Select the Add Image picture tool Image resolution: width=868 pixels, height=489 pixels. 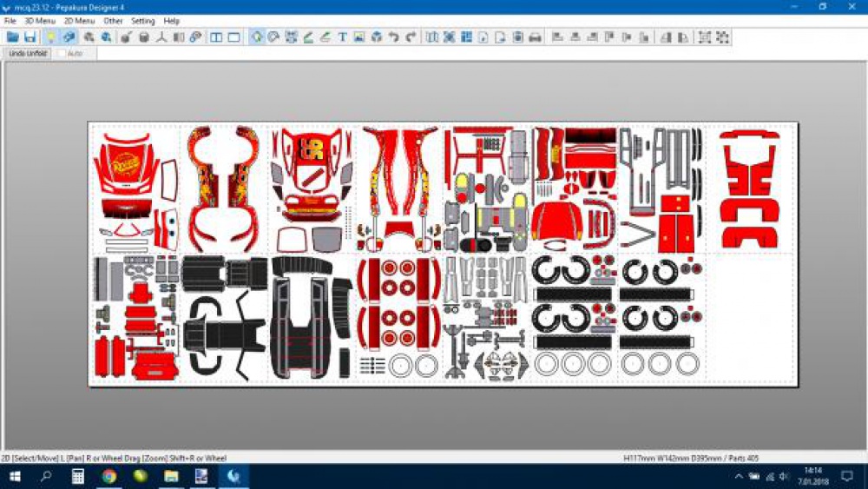(x=359, y=37)
